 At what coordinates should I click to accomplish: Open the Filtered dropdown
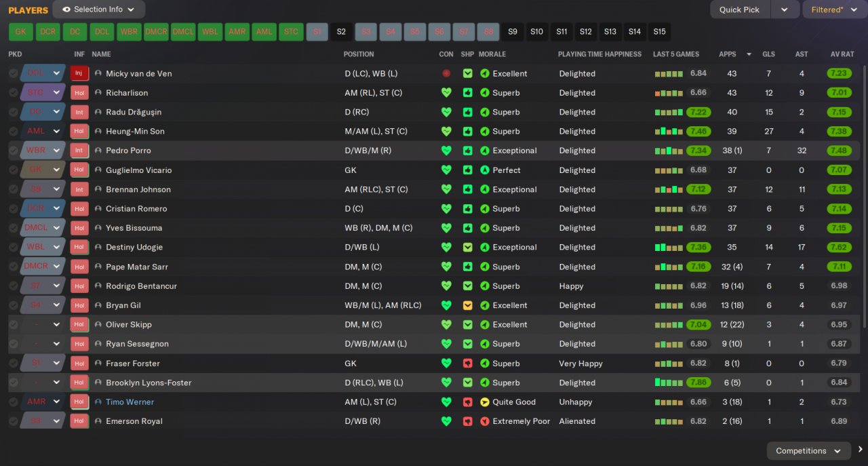pyautogui.click(x=834, y=9)
